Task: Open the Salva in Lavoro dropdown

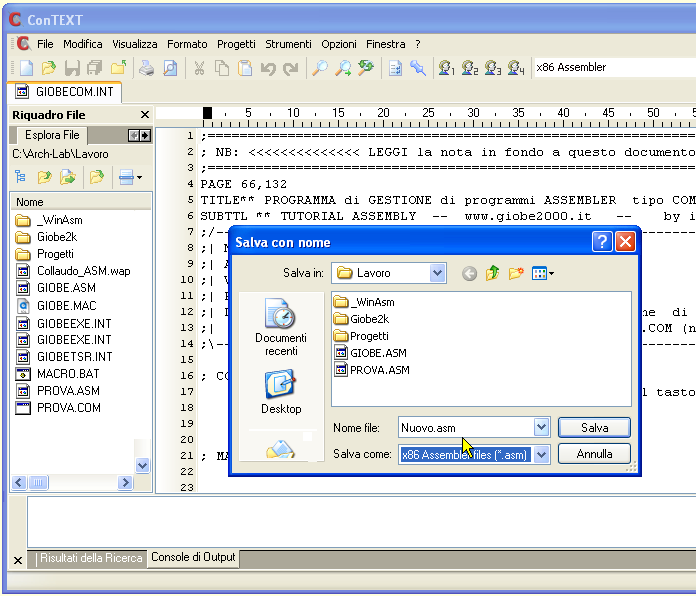Action: [437, 273]
